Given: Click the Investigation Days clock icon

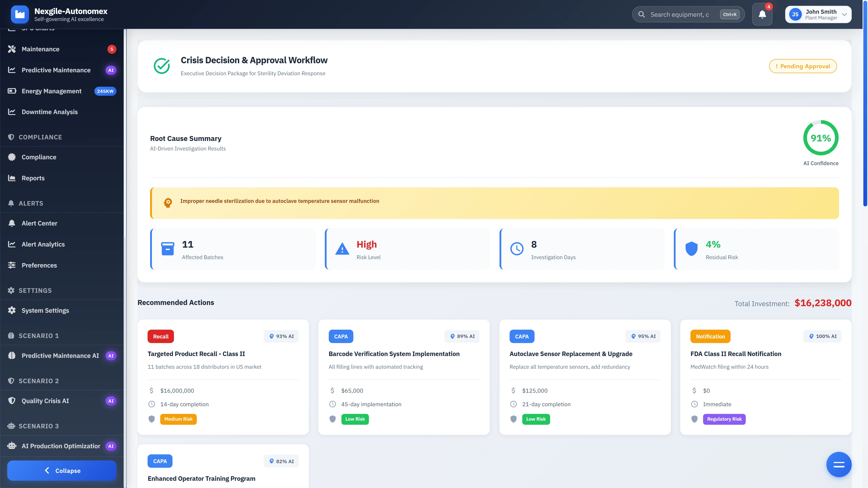Looking at the screenshot, I should (517, 249).
